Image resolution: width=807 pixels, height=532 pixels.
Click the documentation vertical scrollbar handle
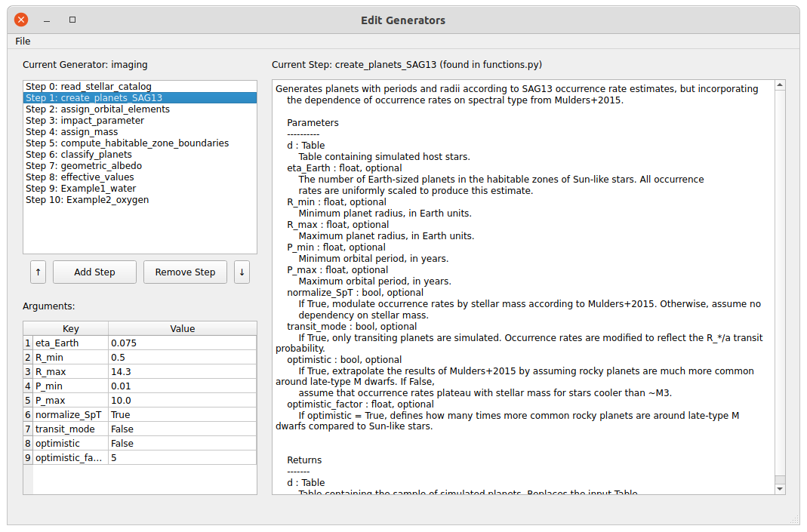coord(781,283)
